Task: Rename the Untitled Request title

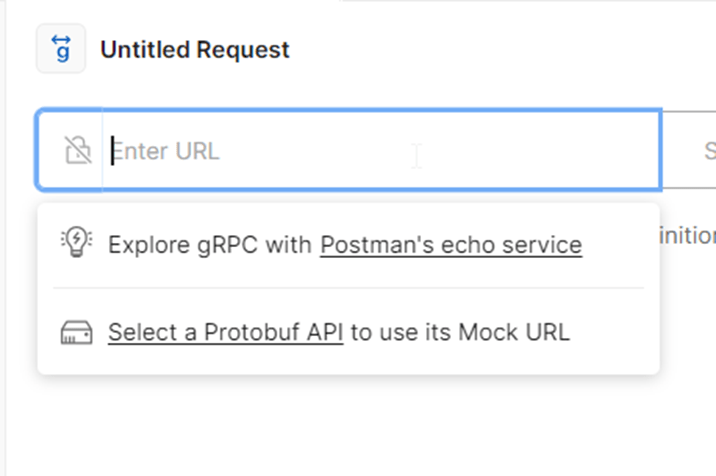Action: (x=195, y=49)
